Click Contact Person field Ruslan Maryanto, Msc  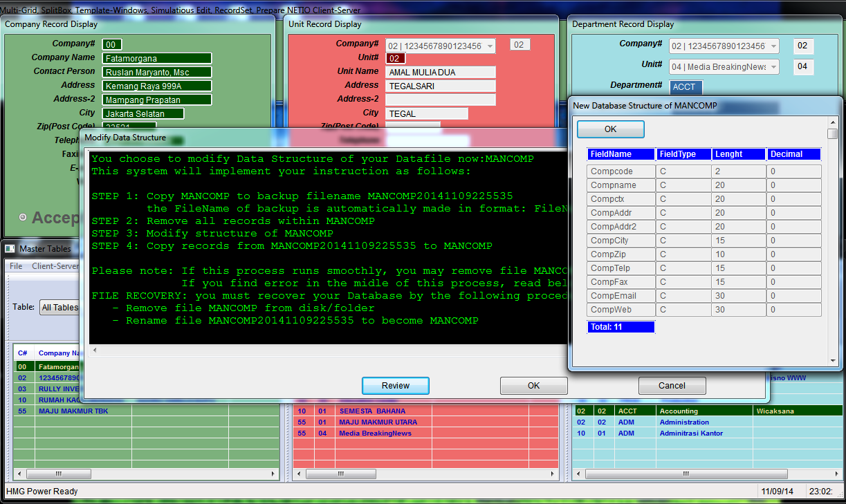(157, 73)
